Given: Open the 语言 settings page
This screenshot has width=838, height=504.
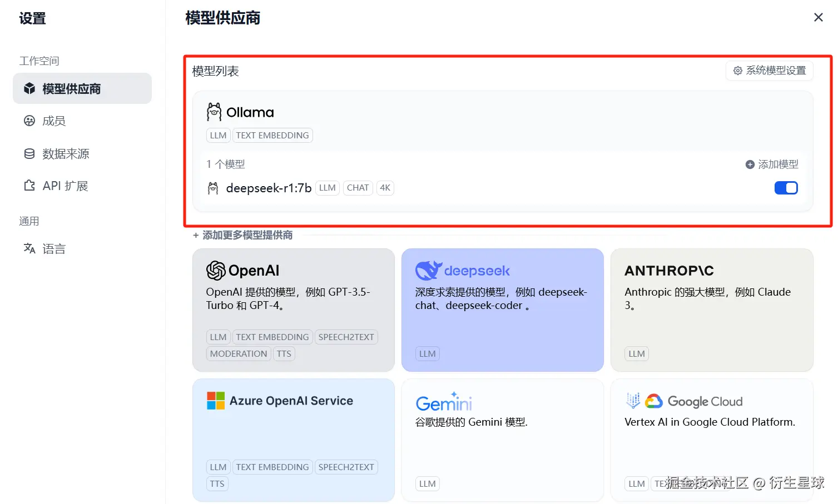Looking at the screenshot, I should (x=53, y=248).
